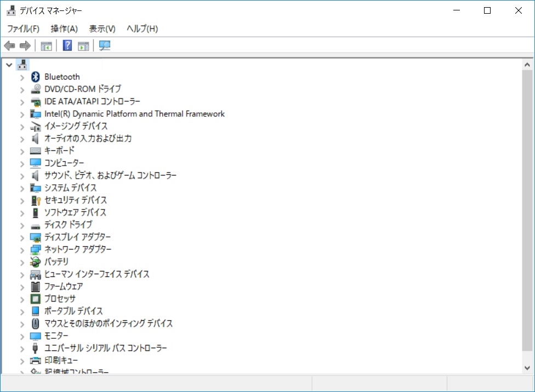This screenshot has height=392, width=535.
Task: Expand the ポータブル デバイス category
Action: pyautogui.click(x=22, y=312)
